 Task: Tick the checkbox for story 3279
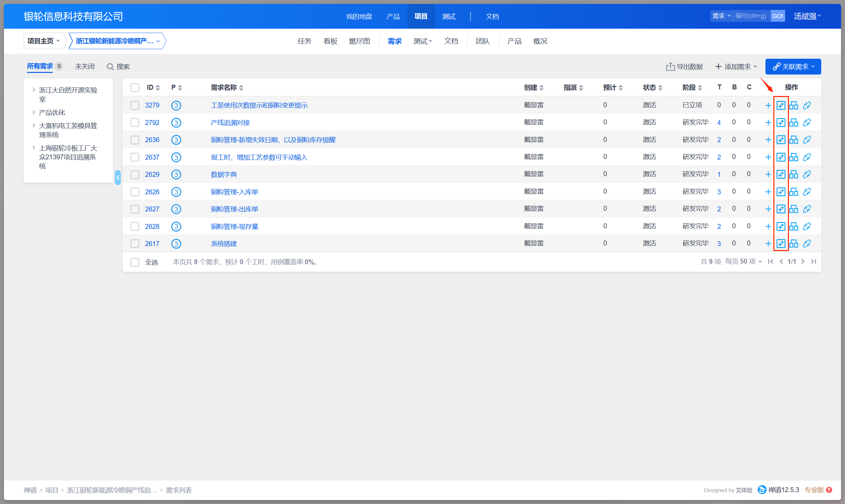pyautogui.click(x=135, y=105)
